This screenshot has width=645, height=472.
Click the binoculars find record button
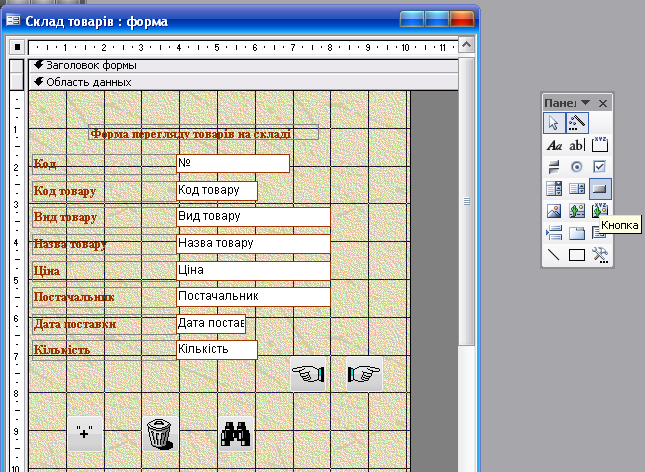(x=236, y=434)
